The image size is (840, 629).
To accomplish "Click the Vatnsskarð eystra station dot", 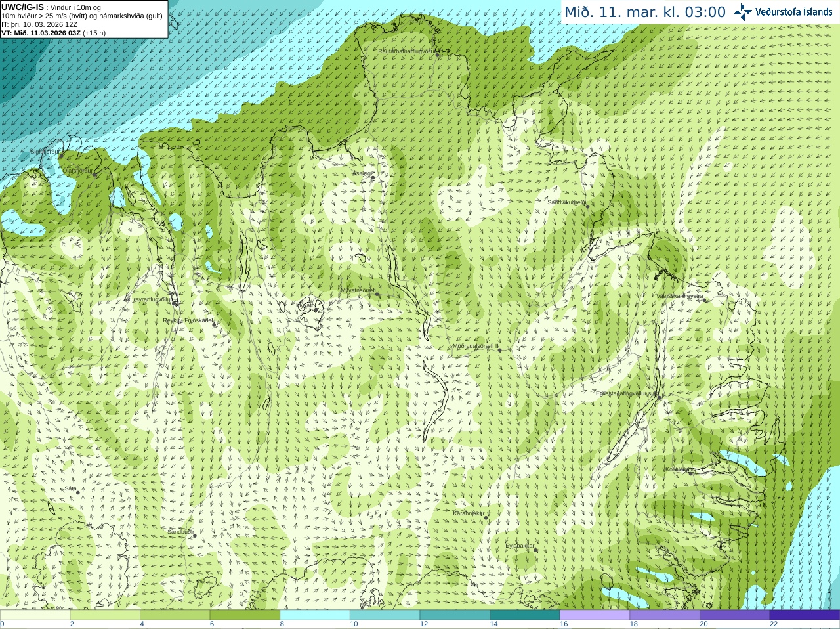I will [x=705, y=300].
